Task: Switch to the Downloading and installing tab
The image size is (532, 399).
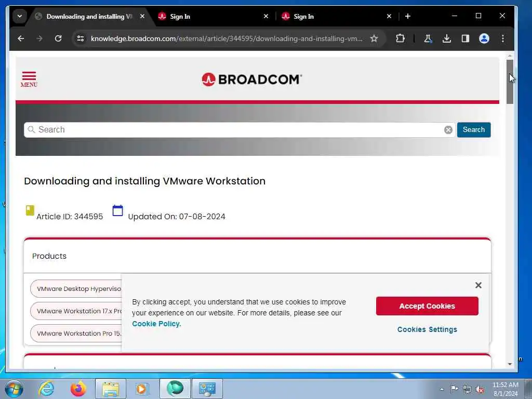Action: [89, 16]
